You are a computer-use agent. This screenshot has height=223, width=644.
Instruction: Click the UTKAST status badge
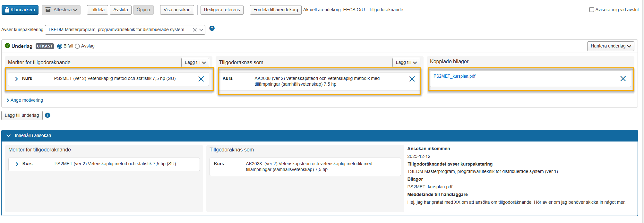45,46
